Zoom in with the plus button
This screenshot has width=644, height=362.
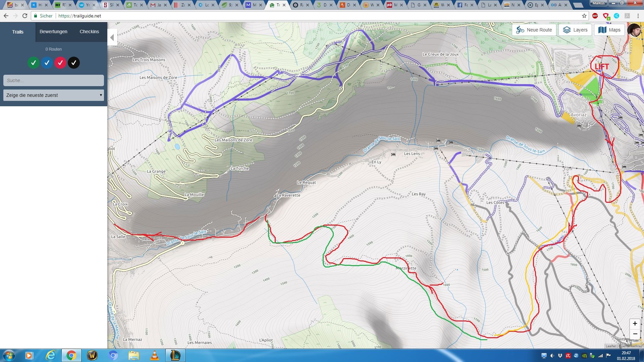point(635,323)
